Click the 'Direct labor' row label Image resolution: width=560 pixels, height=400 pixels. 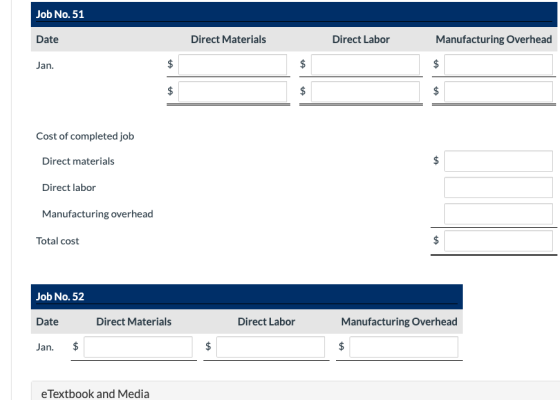pyautogui.click(x=69, y=188)
